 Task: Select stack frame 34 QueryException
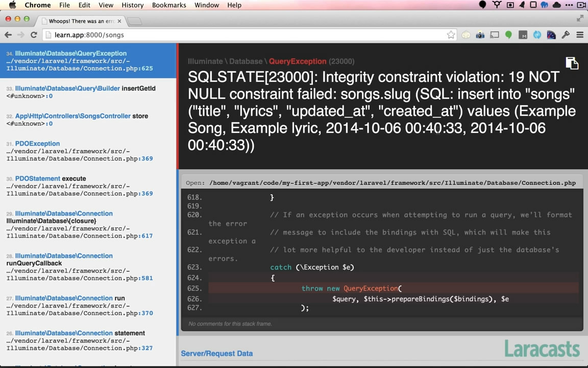click(88, 61)
